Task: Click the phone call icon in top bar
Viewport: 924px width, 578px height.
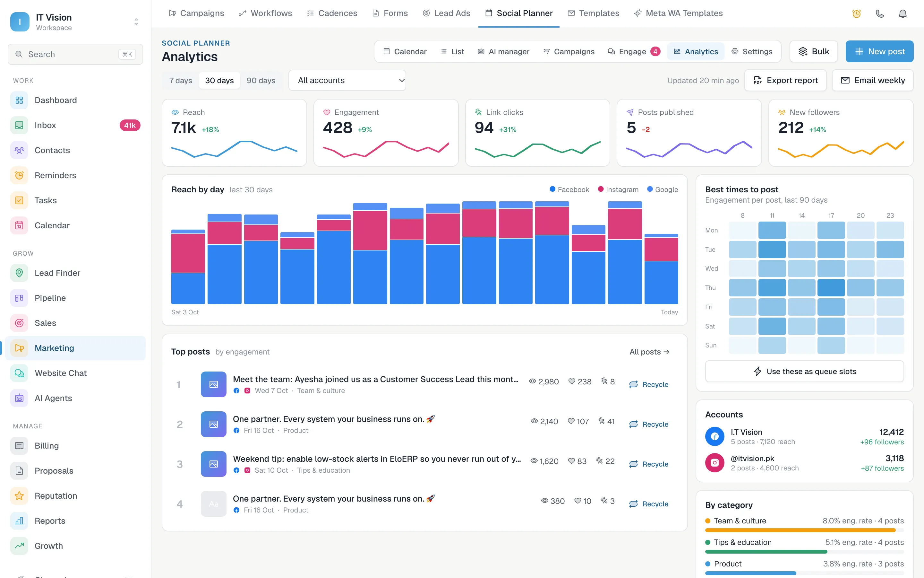Action: [880, 14]
